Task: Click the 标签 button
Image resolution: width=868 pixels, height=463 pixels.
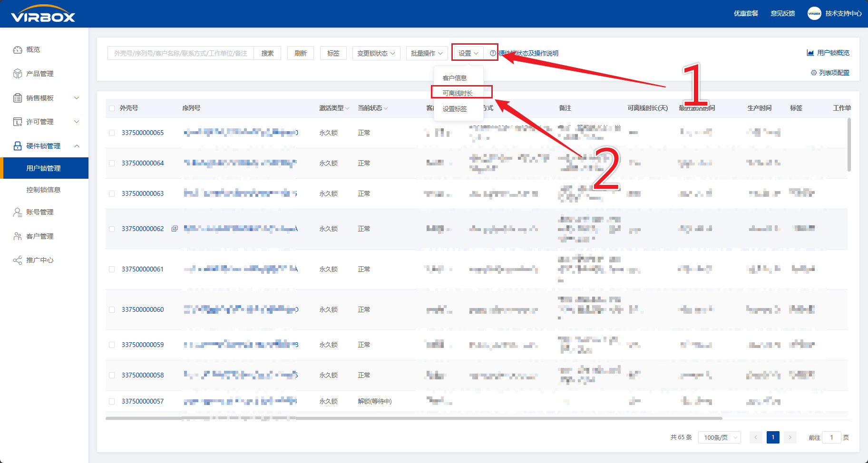Action: pyautogui.click(x=333, y=53)
